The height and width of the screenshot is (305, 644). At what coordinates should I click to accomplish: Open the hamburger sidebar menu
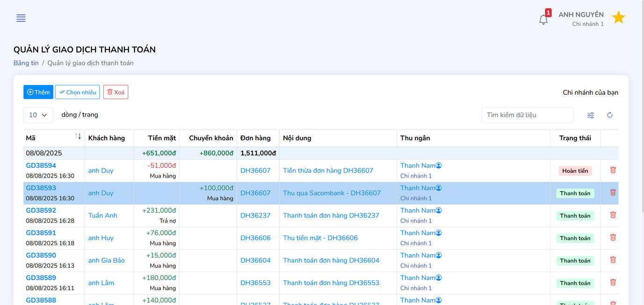tap(21, 18)
